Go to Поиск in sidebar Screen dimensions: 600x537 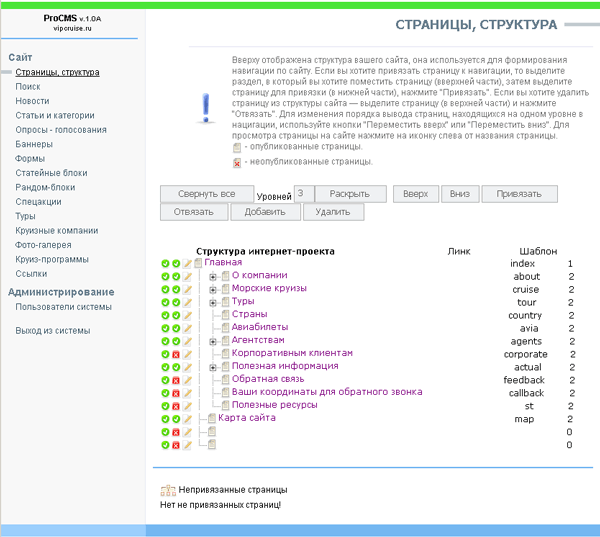(28, 87)
